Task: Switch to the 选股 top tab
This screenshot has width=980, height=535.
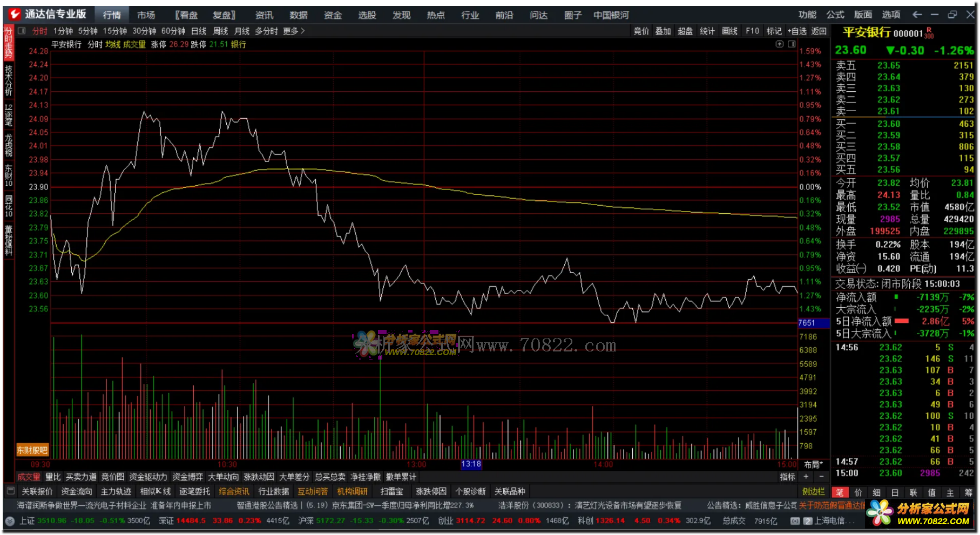Action: pyautogui.click(x=367, y=15)
